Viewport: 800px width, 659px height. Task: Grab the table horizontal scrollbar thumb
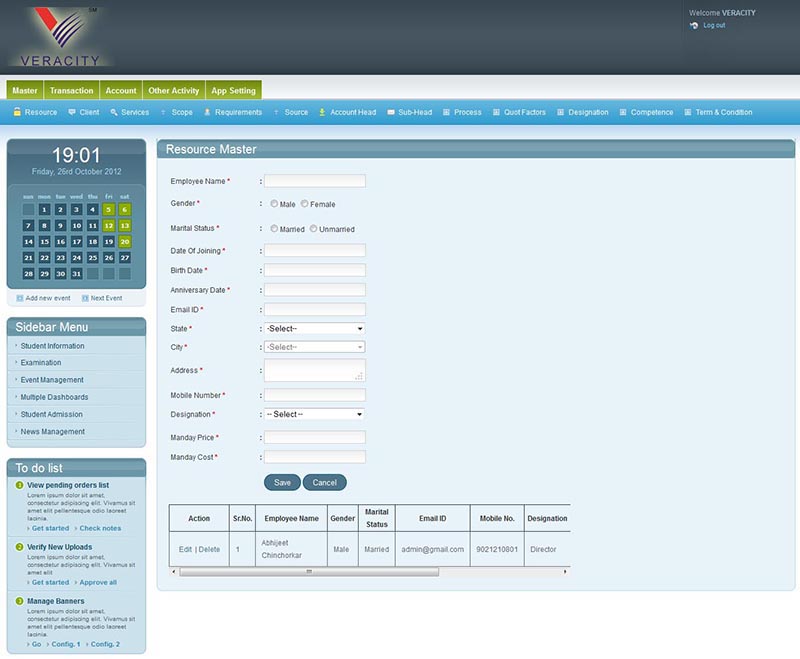tap(309, 572)
